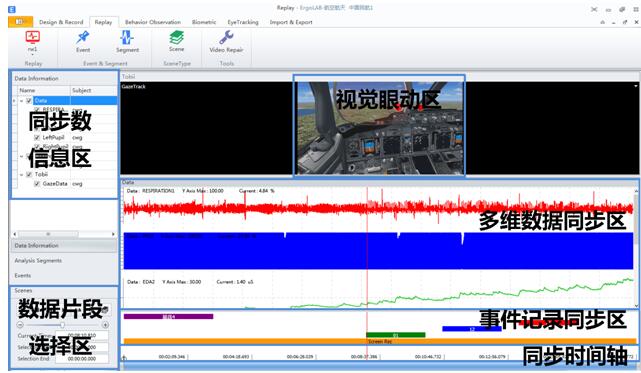Viewport: 641px width, 373px height.
Task: Click the Replay monitor icon in ribbon
Action: point(32,37)
